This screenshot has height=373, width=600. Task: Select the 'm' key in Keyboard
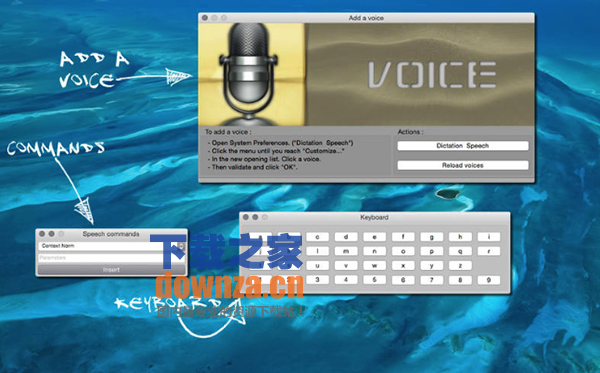pyautogui.click(x=346, y=251)
